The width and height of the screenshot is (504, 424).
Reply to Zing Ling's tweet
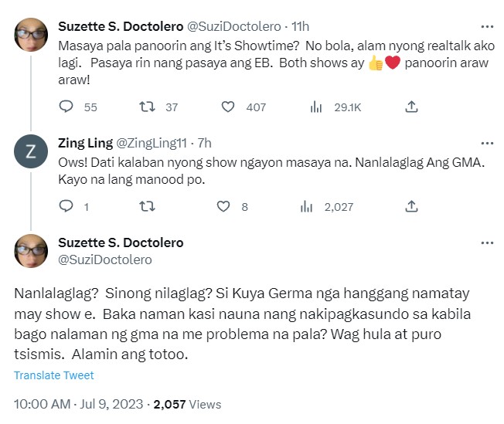(x=66, y=206)
